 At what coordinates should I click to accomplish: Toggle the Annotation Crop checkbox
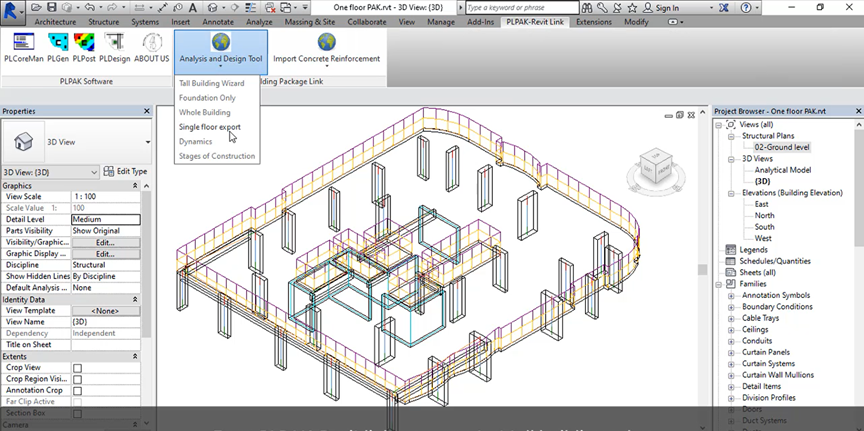pyautogui.click(x=78, y=391)
